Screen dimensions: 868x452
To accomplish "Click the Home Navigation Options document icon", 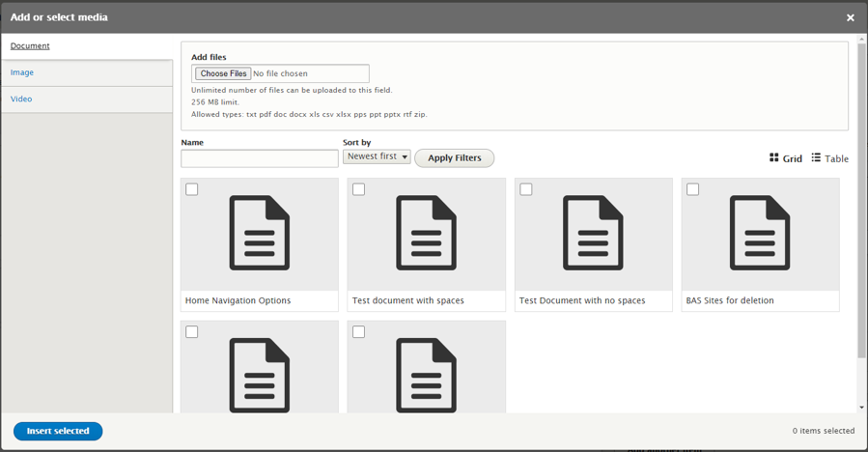I will (x=259, y=233).
